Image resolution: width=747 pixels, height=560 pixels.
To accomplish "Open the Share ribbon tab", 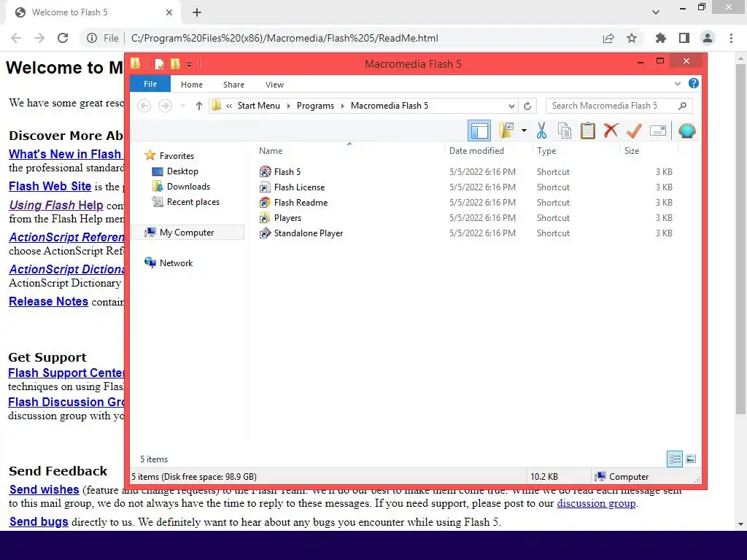I will coord(233,85).
